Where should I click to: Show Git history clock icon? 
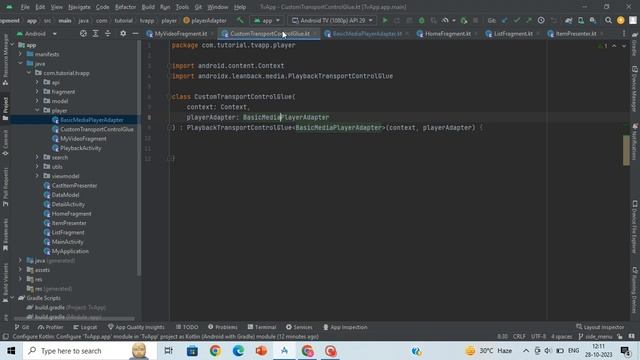[x=541, y=20]
